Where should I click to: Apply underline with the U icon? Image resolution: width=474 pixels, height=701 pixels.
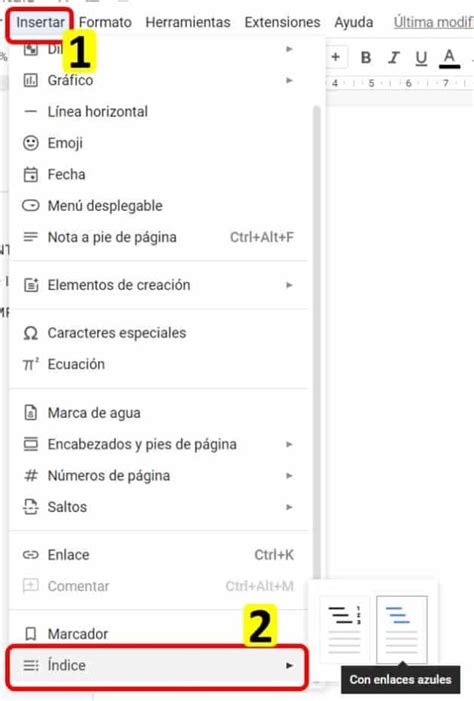coord(421,58)
